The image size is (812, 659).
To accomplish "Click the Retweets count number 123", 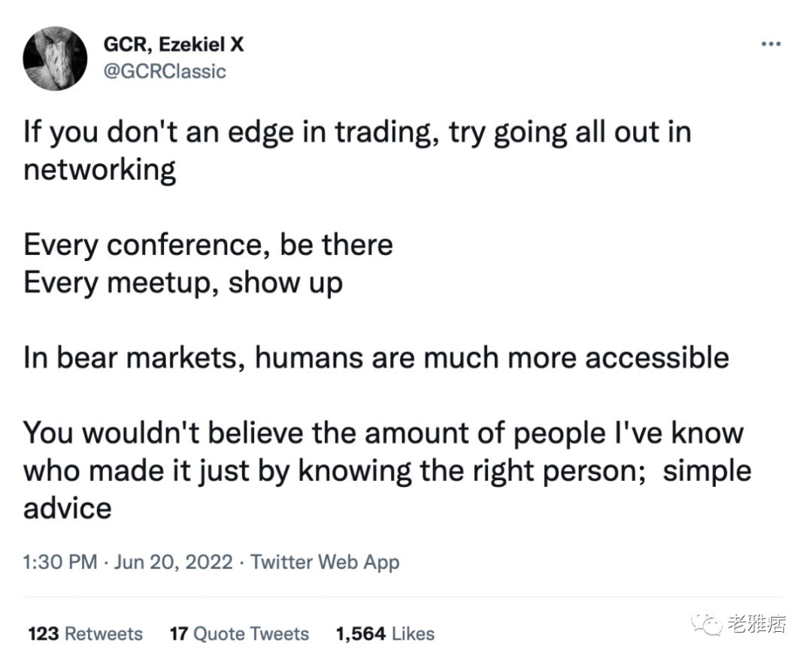I will pos(44,633).
